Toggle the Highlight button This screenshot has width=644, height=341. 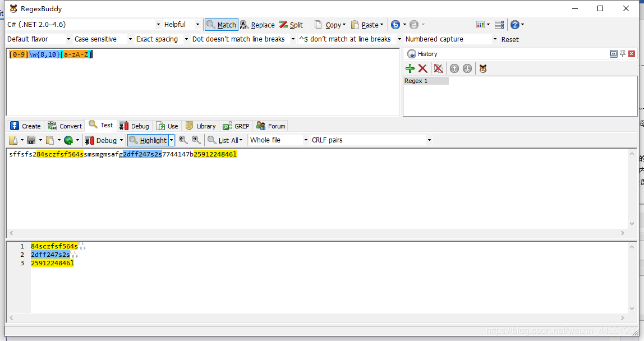[x=148, y=141]
